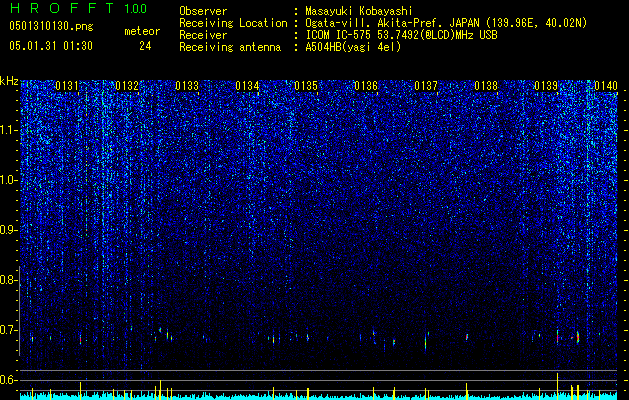Click the meteor label
Screen dimensions: 629x400
tap(142, 31)
